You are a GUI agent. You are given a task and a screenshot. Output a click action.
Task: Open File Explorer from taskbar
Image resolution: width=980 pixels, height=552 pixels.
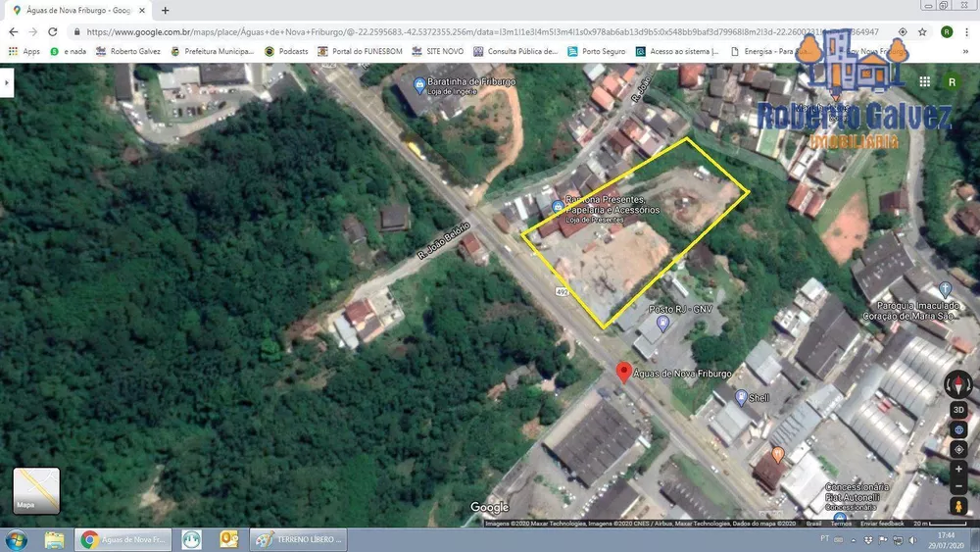[x=54, y=539]
